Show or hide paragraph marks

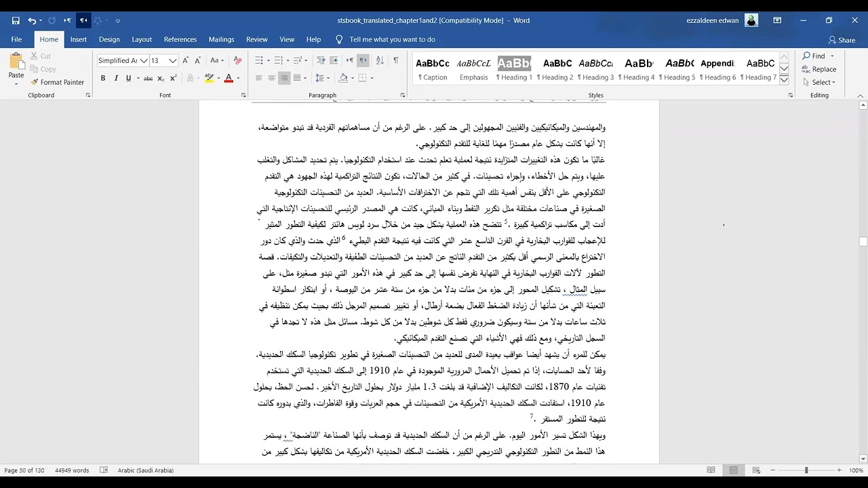(396, 60)
